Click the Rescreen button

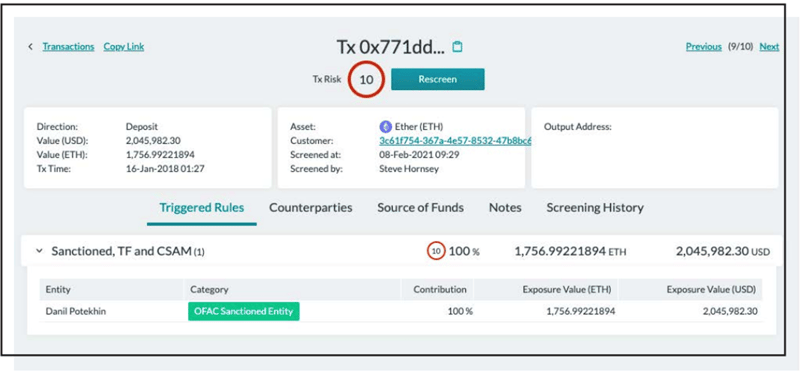438,79
